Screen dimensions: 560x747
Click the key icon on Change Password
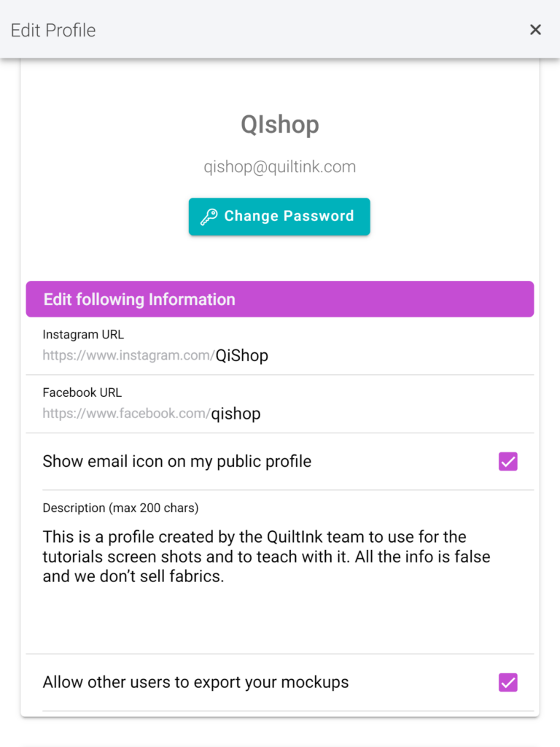[209, 217]
